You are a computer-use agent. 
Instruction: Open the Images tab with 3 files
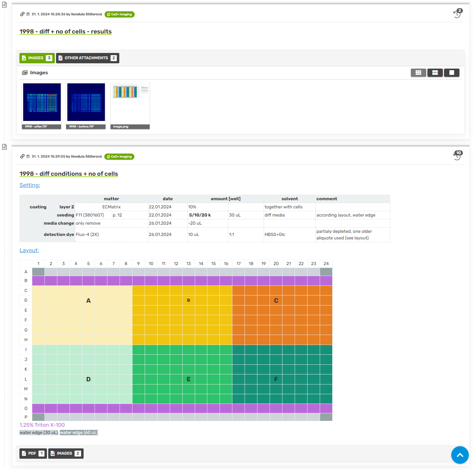point(37,58)
